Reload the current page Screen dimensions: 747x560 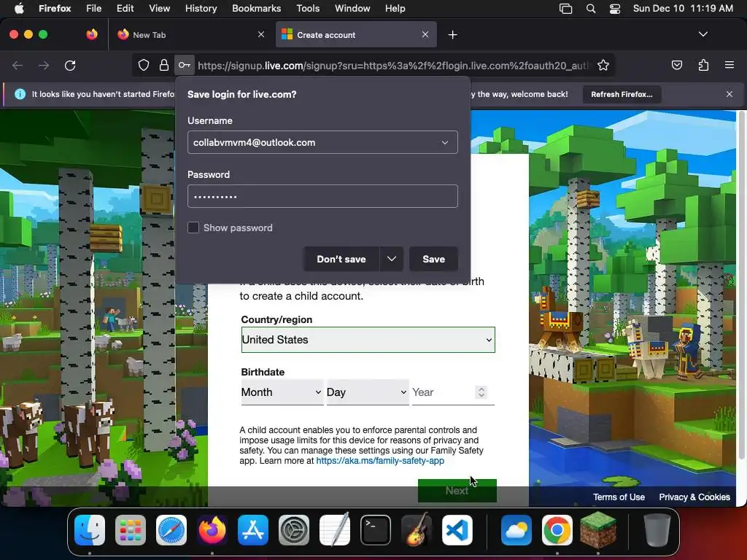click(x=70, y=65)
